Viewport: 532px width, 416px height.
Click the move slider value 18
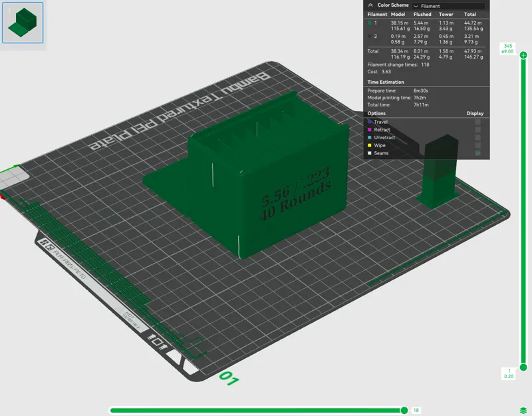[416, 410]
